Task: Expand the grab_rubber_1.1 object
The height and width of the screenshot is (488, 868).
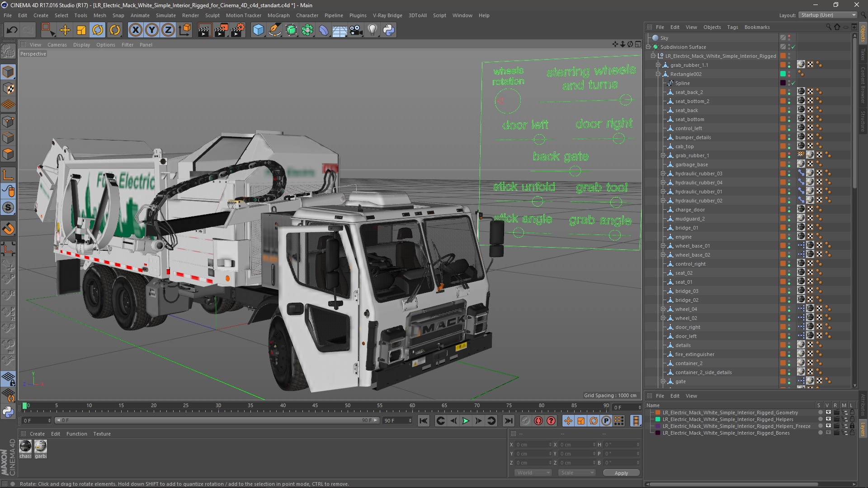Action: point(659,65)
